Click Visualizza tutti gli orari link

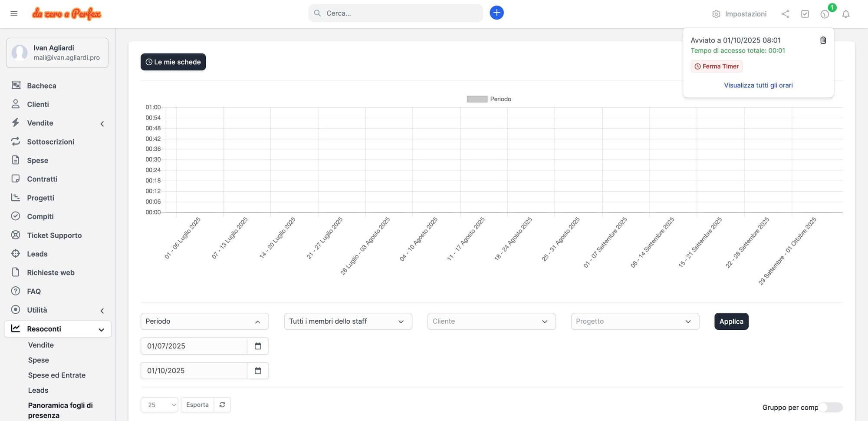click(x=758, y=85)
